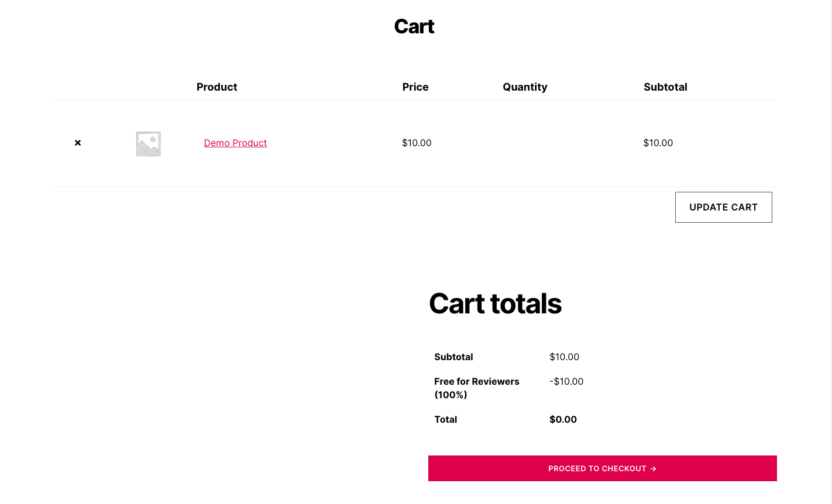Click the Subtotal label under Cart totals
This screenshot has width=832, height=504.
coord(453,357)
